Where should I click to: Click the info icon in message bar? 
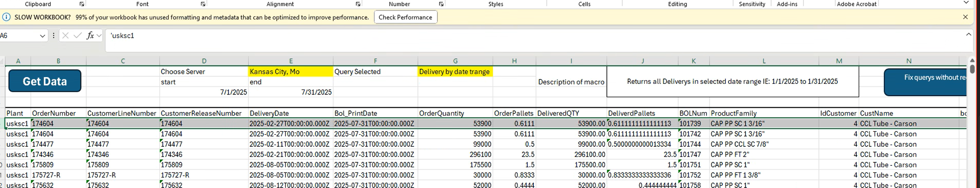point(6,17)
